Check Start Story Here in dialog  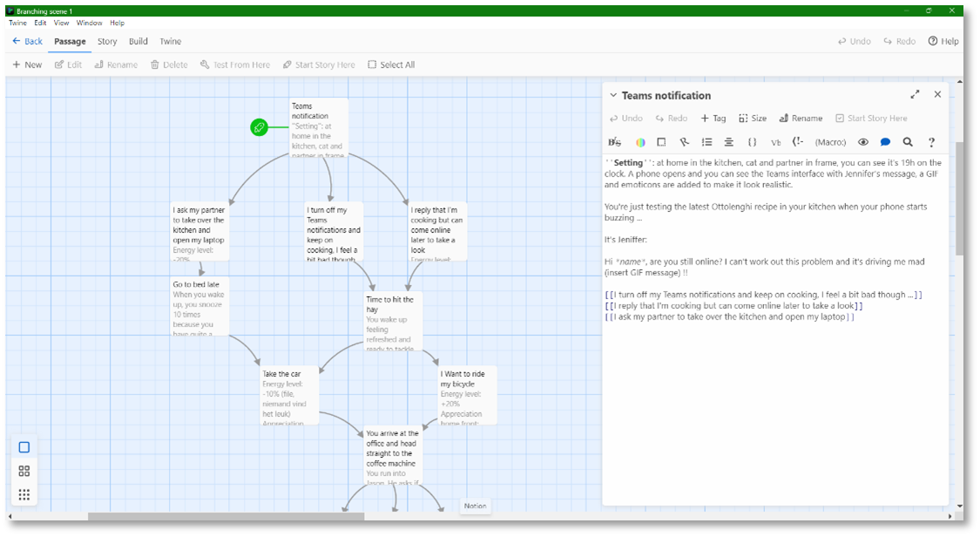click(x=871, y=119)
